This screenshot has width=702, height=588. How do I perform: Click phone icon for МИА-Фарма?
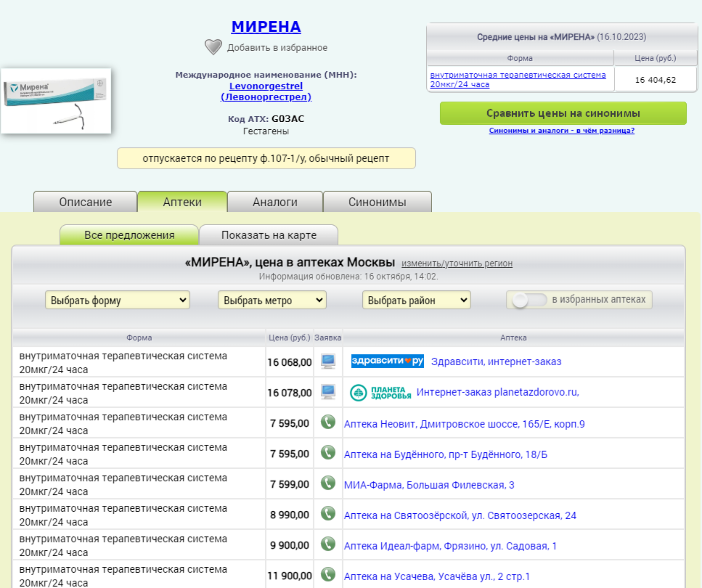tap(328, 483)
